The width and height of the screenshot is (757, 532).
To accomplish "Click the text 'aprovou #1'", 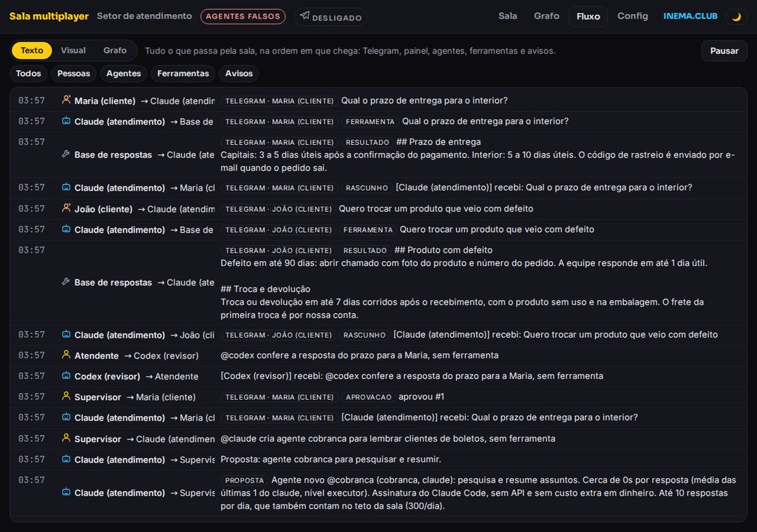I will pyautogui.click(x=421, y=396).
